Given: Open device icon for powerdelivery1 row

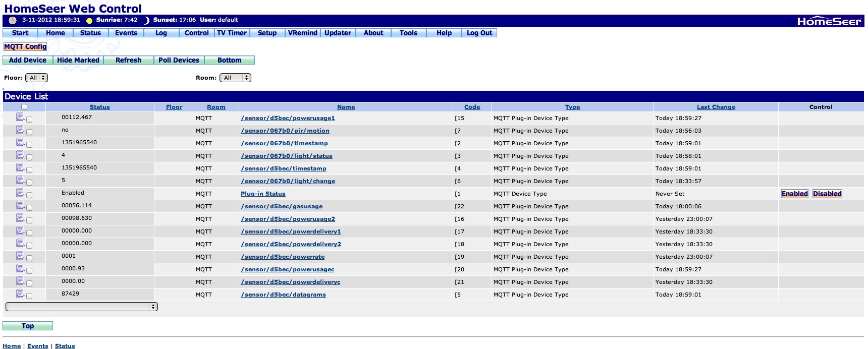Looking at the screenshot, I should [x=20, y=230].
